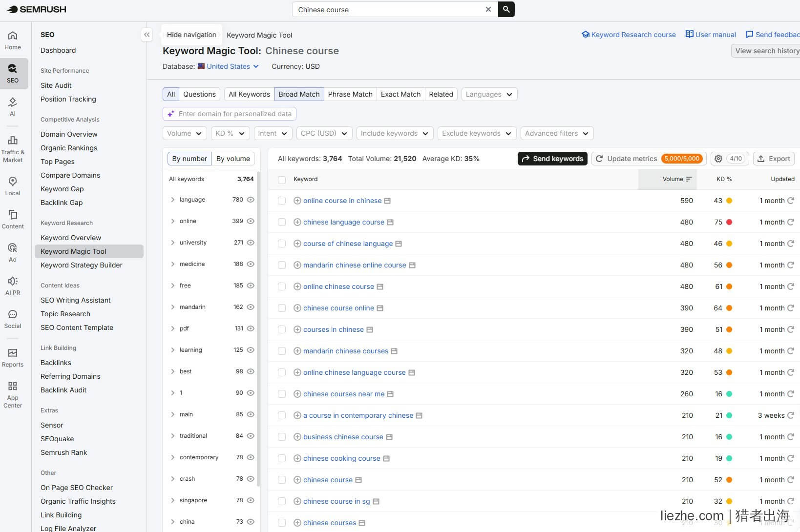The width and height of the screenshot is (800, 532).
Task: Click the Export button
Action: pyautogui.click(x=774, y=159)
